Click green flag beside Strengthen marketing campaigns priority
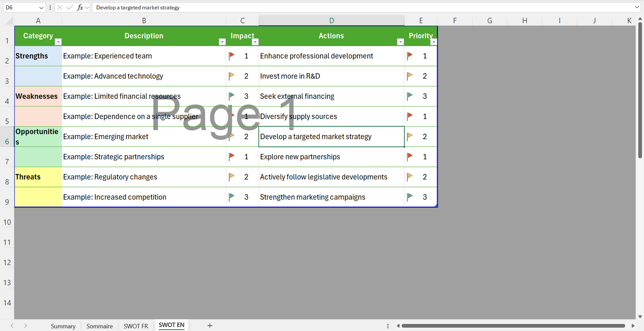The width and height of the screenshot is (644, 331). tap(410, 197)
